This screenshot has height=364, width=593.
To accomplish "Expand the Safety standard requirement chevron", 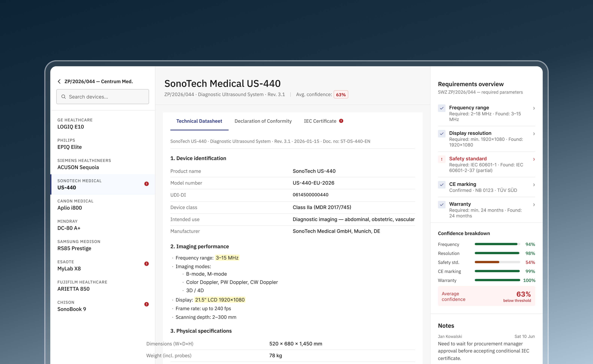I will pos(534,159).
